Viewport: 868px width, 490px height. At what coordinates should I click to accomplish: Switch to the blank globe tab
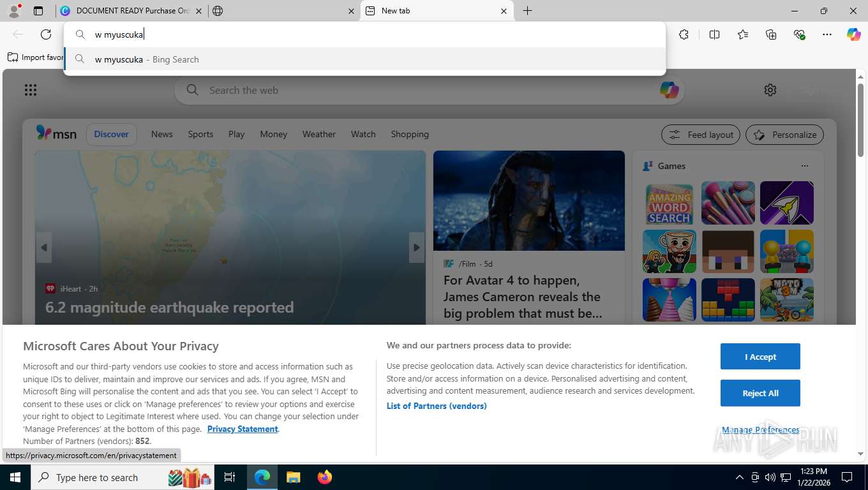pyautogui.click(x=283, y=11)
